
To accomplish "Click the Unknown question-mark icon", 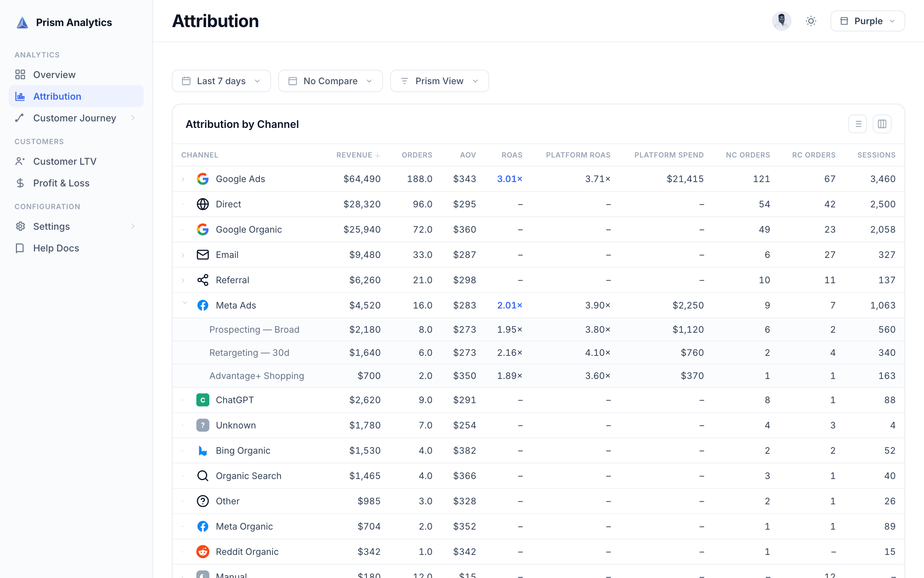I will pos(203,425).
